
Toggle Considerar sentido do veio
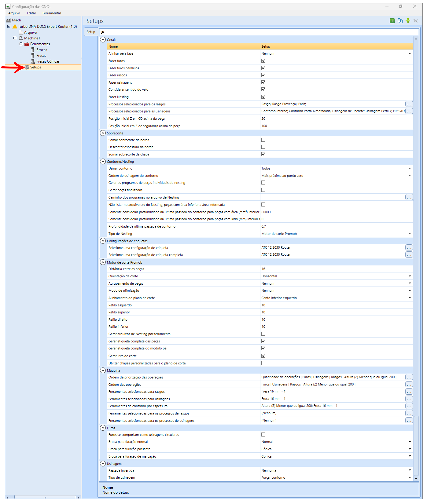[x=263, y=89]
